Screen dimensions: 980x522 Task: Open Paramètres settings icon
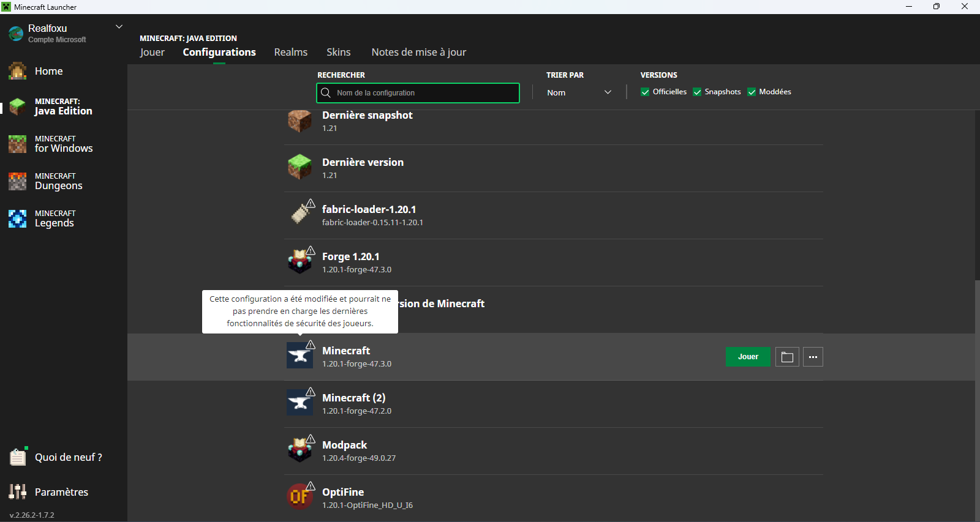(18, 491)
